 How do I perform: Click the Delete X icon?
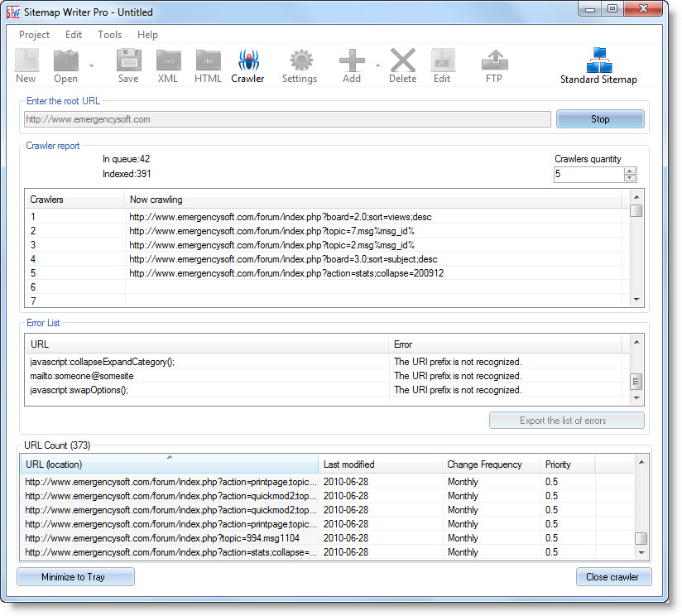coord(403,60)
